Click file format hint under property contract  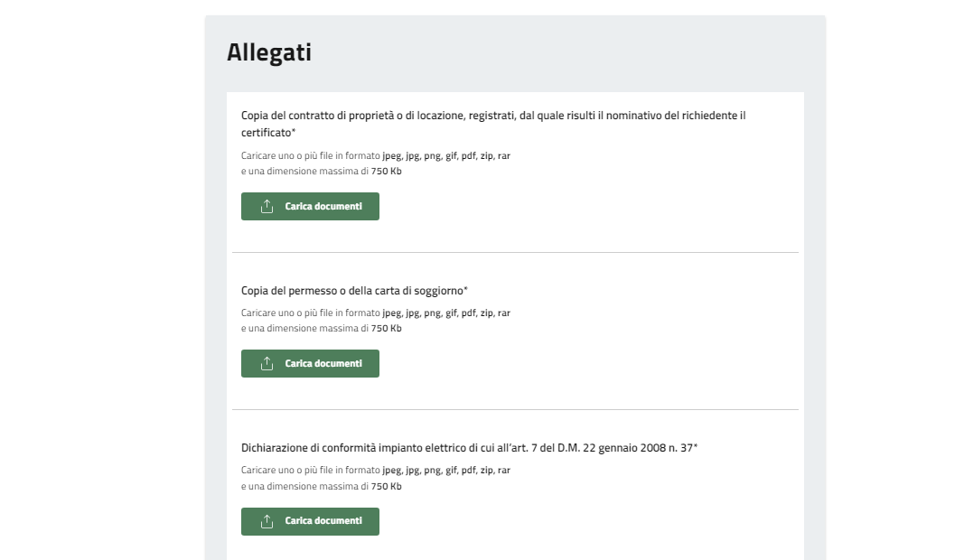375,156
